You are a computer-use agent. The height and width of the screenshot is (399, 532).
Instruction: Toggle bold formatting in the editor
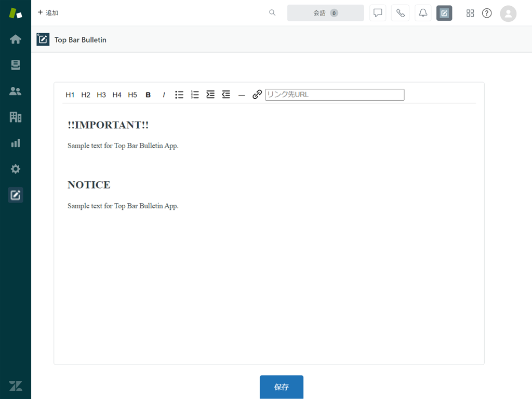tap(148, 95)
